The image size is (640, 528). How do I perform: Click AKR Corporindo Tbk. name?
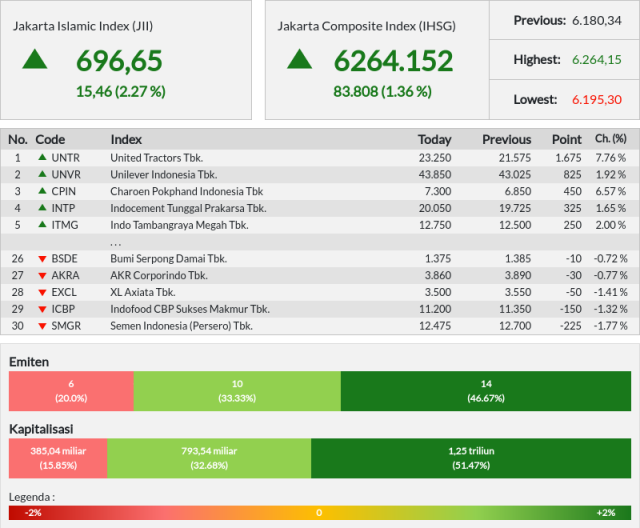(159, 275)
